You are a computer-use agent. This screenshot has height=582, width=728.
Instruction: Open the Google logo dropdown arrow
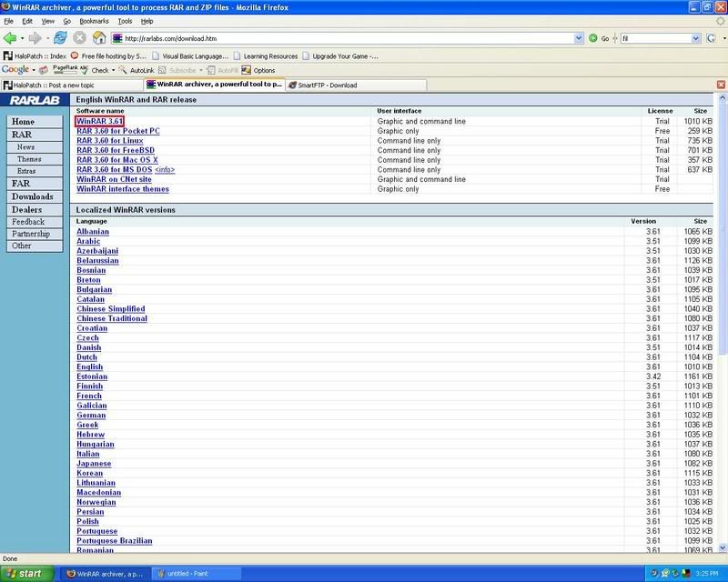34,70
